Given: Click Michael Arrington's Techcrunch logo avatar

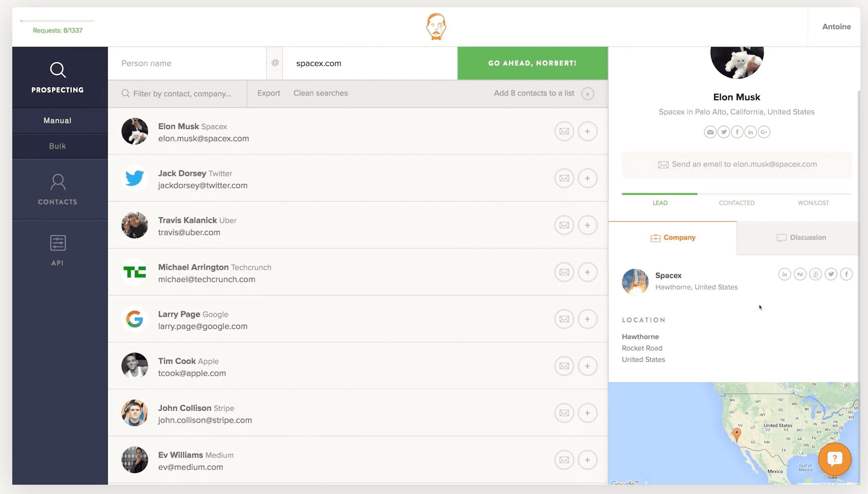Looking at the screenshot, I should tap(135, 272).
